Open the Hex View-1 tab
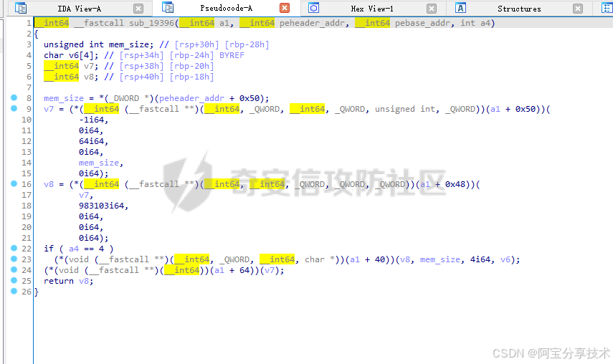The width and height of the screenshot is (613, 364). click(372, 8)
